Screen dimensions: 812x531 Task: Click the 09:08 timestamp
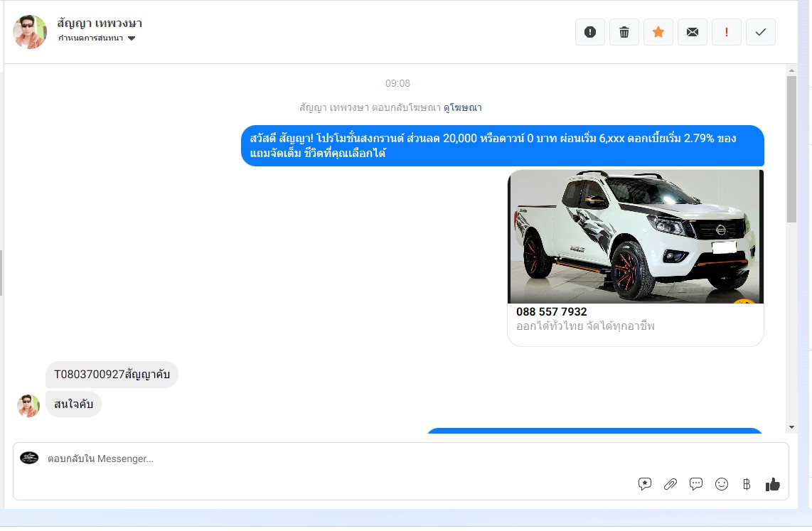pyautogui.click(x=397, y=83)
